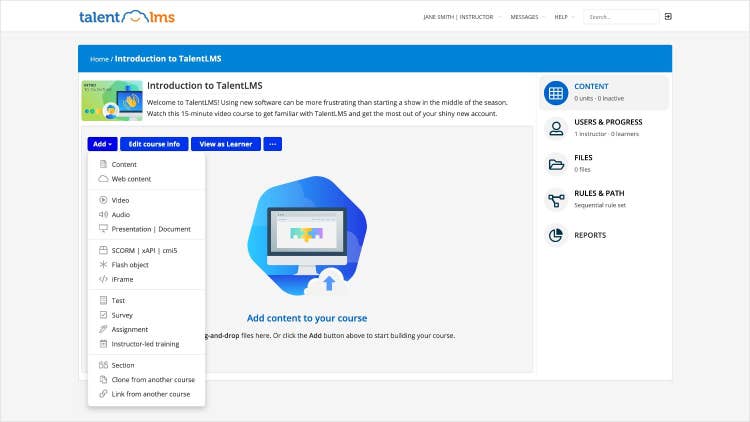
Task: Click '0 files' text
Action: pyautogui.click(x=582, y=169)
